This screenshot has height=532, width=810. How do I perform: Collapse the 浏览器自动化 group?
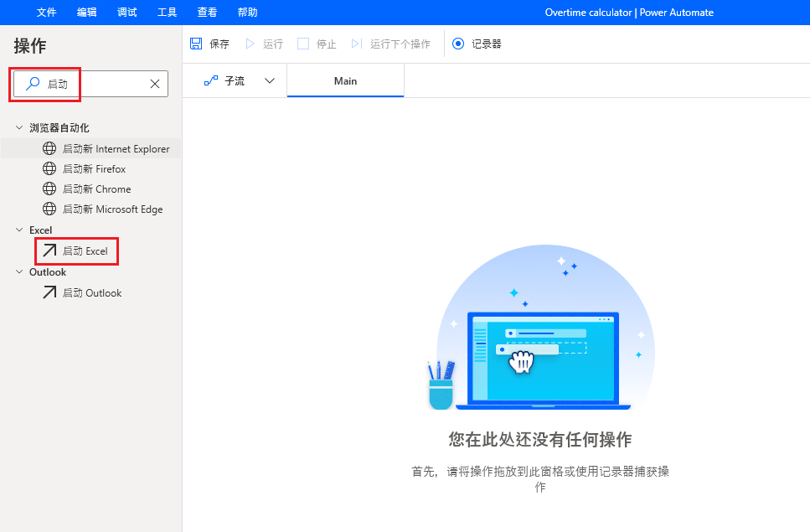[18, 127]
